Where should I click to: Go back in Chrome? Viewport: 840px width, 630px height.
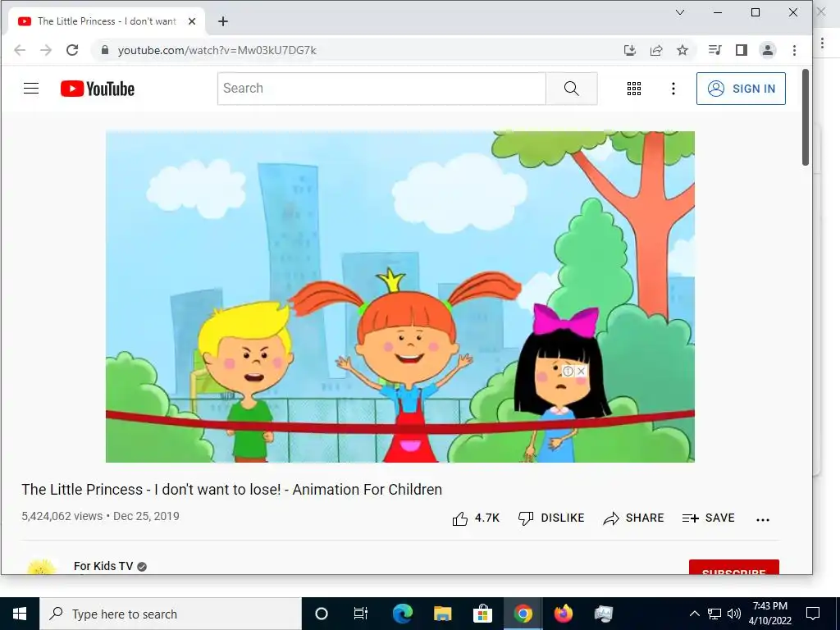pos(20,50)
